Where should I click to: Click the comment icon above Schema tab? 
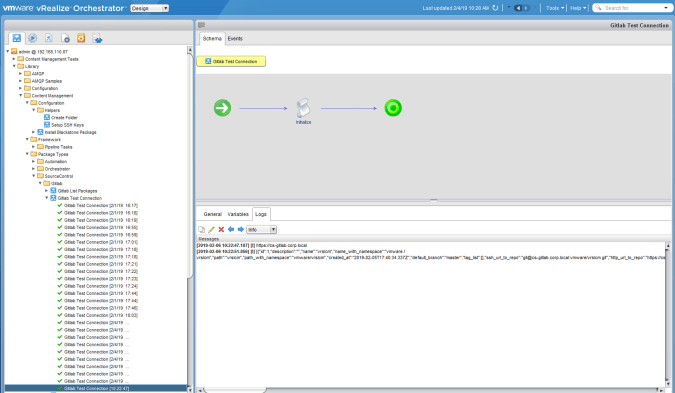pos(201,25)
